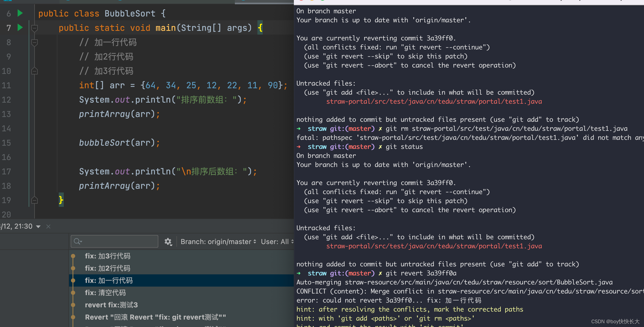
Task: Click fold end marker at line 19
Action: (x=35, y=200)
